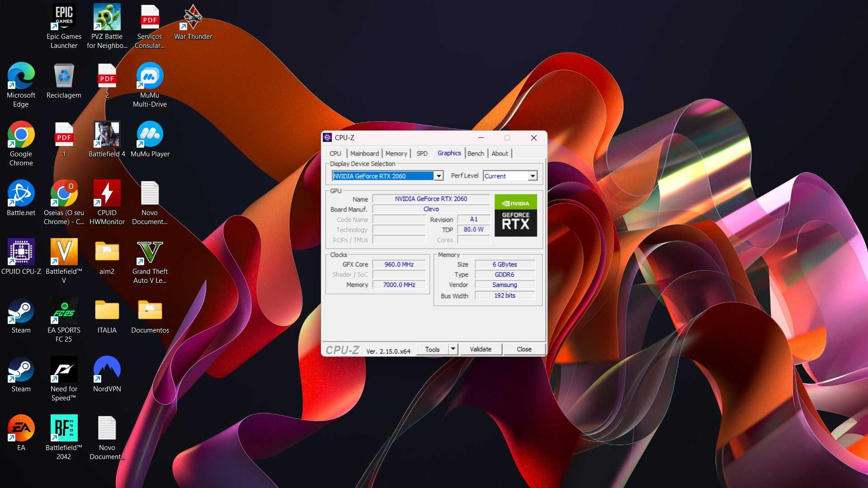Expand Display Device Selection dropdown arrow
This screenshot has width=868, height=488.
(439, 176)
